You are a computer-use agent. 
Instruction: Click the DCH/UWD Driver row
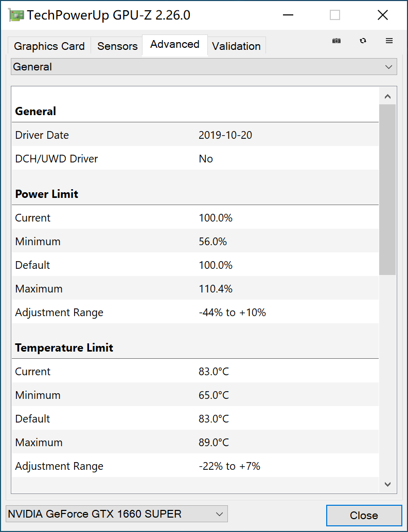[x=194, y=159]
